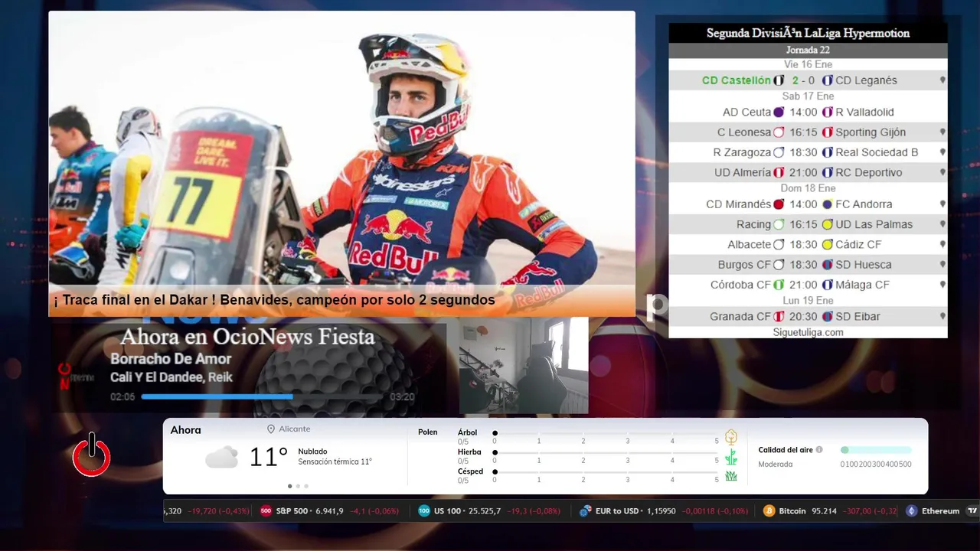This screenshot has width=980, height=551.
Task: Click the UD Almería 21:00 kickoff time
Action: 803,173
